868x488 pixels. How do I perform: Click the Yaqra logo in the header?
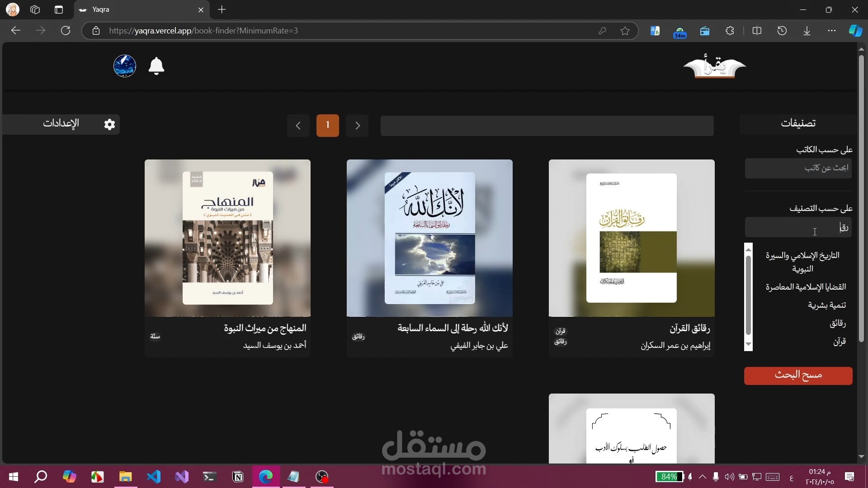click(x=714, y=66)
